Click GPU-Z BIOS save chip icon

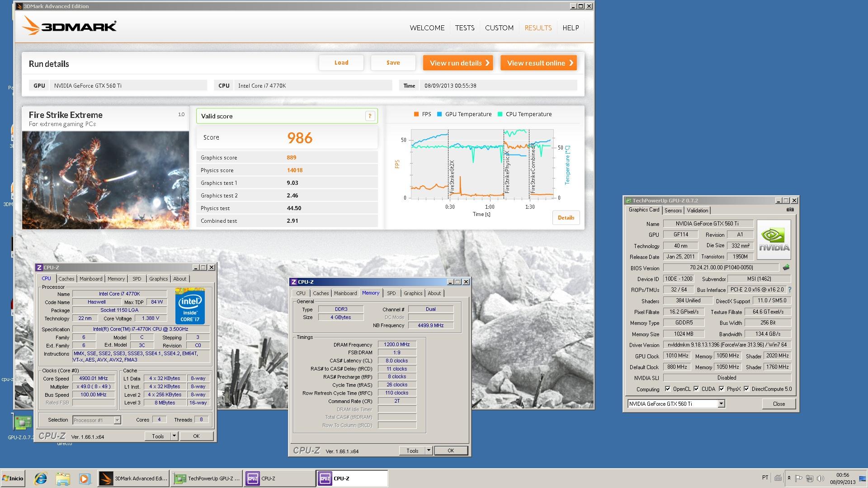786,267
